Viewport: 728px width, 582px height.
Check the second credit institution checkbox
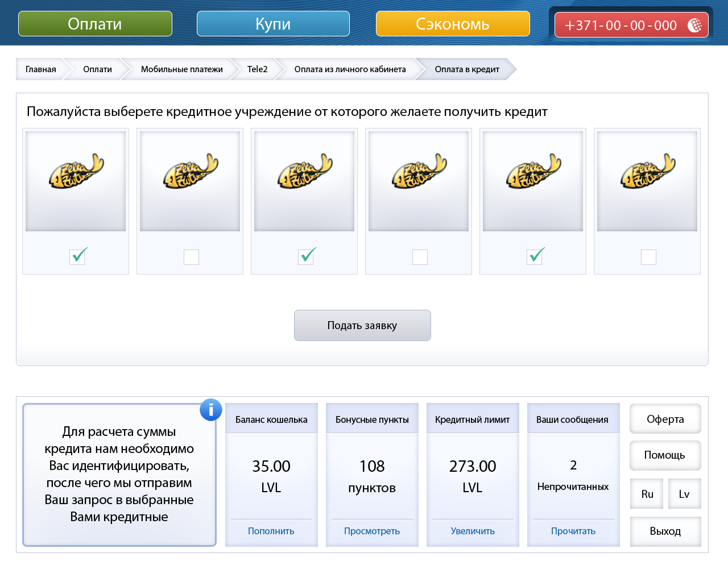pos(191,257)
